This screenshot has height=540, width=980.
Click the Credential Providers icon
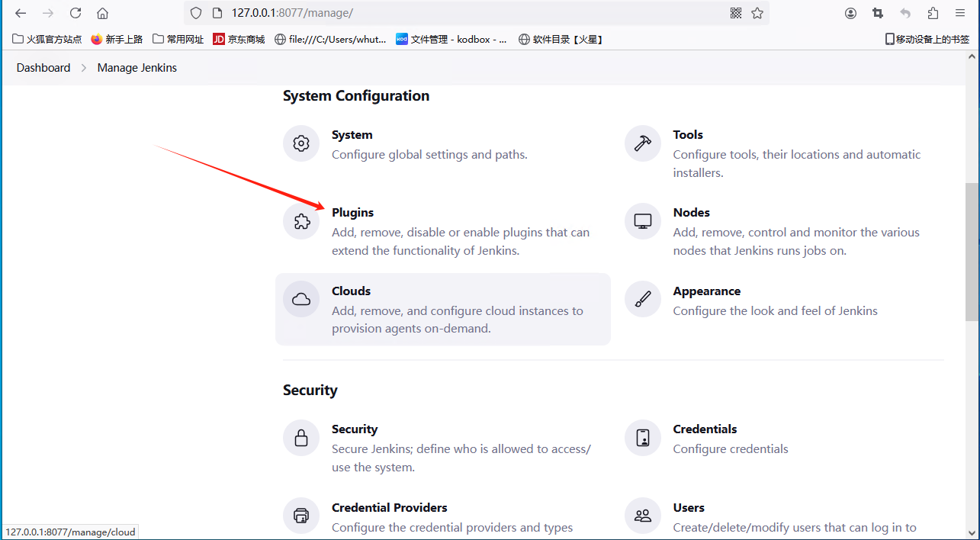[x=301, y=516]
